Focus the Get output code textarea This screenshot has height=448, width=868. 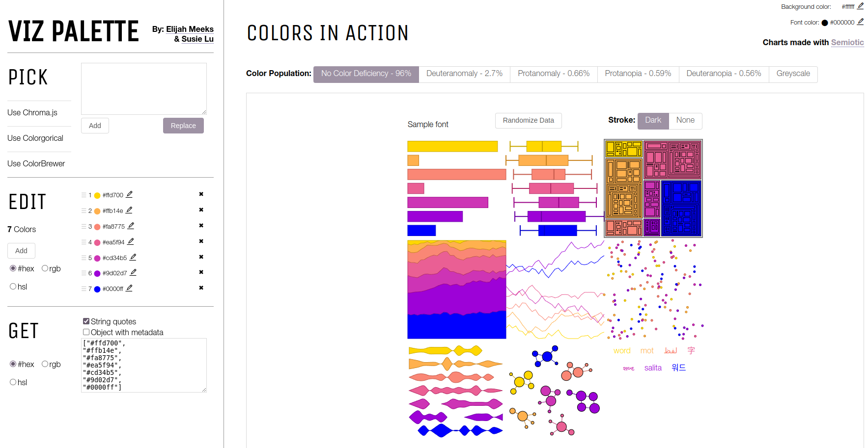[x=144, y=365]
